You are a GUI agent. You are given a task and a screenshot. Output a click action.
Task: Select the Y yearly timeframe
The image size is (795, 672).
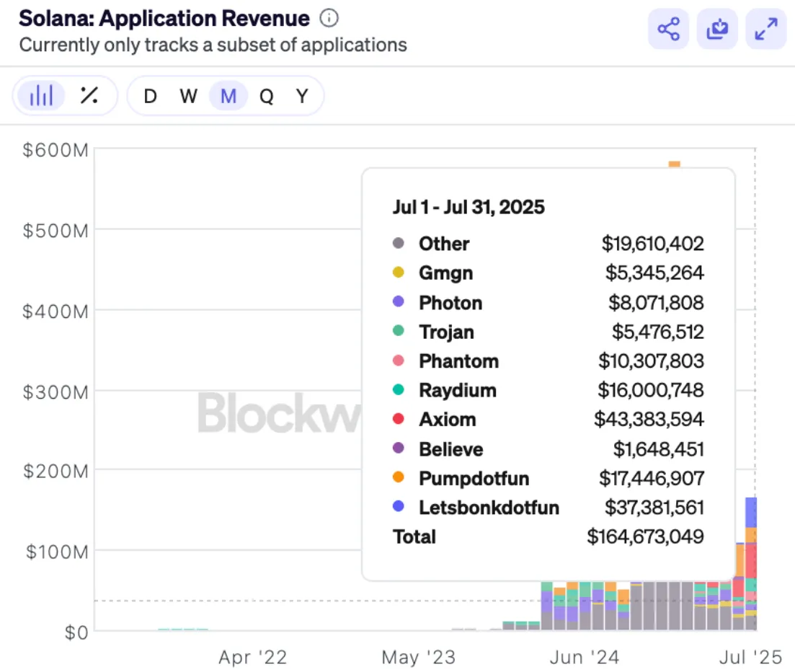coord(302,95)
